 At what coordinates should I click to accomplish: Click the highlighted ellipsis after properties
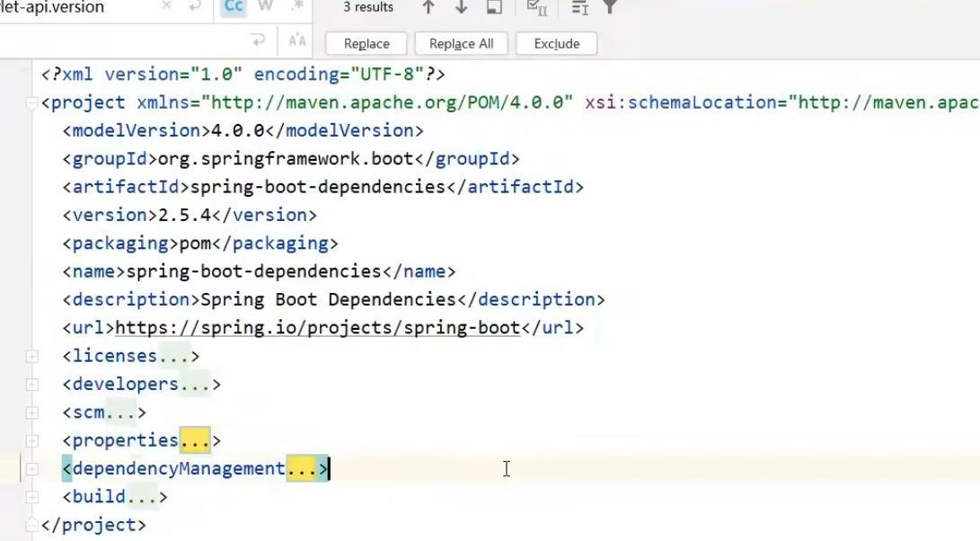point(195,441)
